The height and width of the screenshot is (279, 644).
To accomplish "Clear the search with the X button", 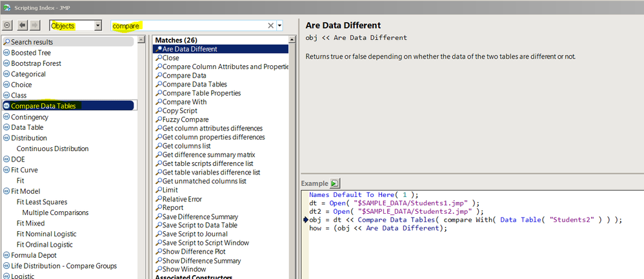I will click(x=270, y=25).
